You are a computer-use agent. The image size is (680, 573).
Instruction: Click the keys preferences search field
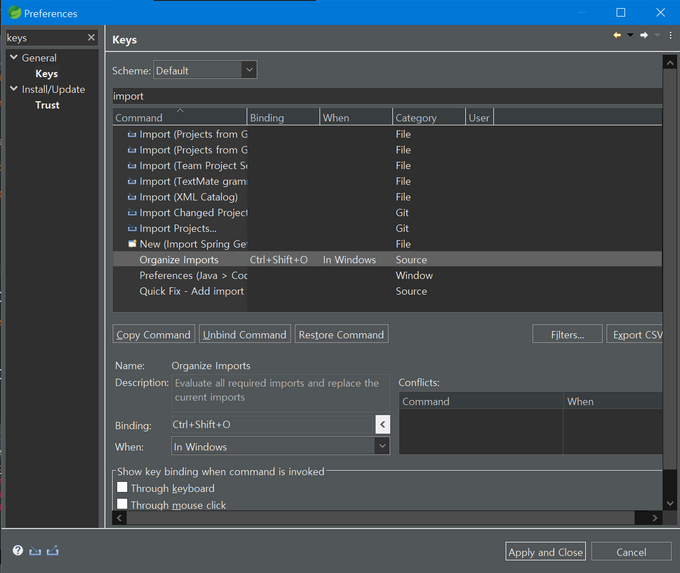coord(47,38)
